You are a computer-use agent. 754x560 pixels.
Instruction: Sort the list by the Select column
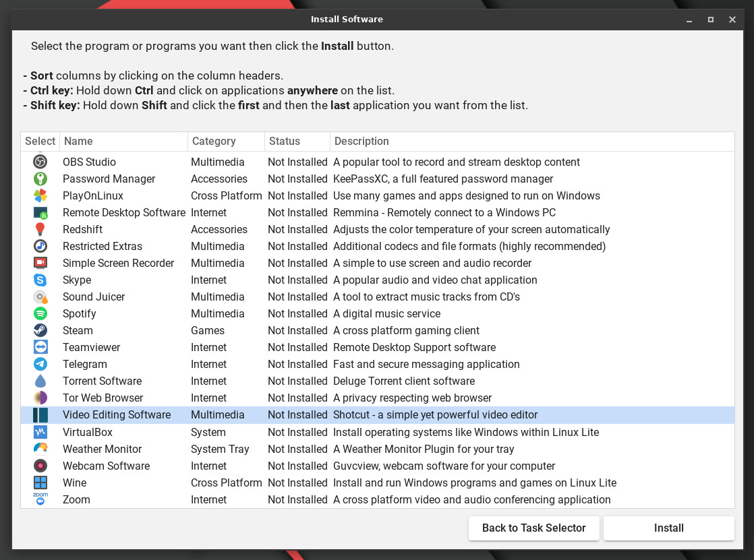(x=40, y=142)
